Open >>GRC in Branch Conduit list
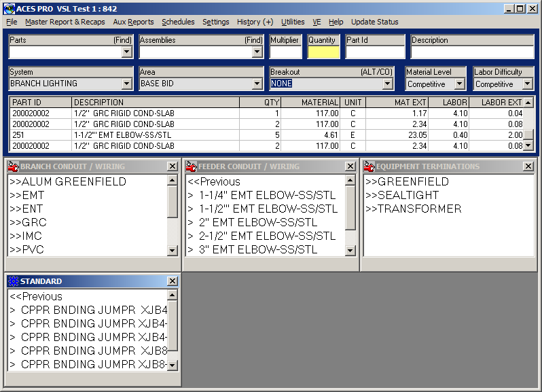542x392 pixels. click(28, 222)
